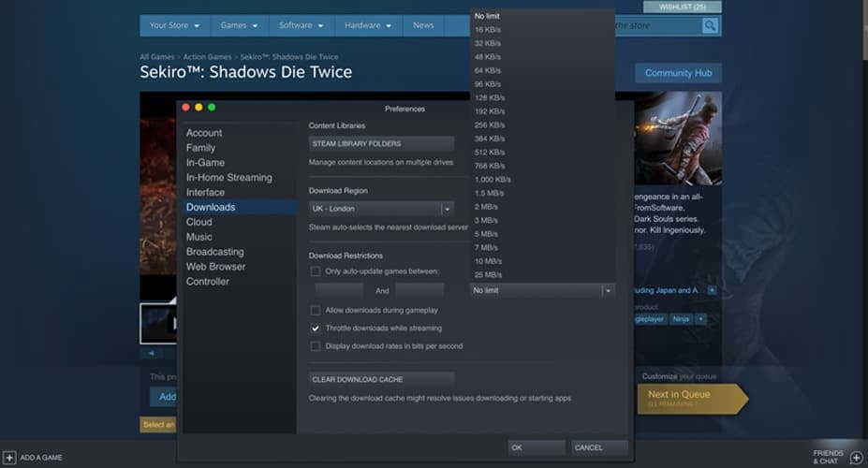This screenshot has height=468, width=868.
Task: Choose 512 KB/s bandwidth limit
Action: click(x=542, y=153)
